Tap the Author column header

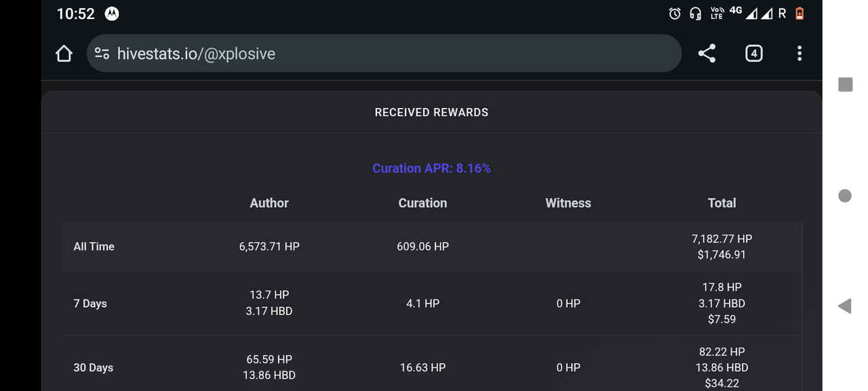[x=269, y=203]
